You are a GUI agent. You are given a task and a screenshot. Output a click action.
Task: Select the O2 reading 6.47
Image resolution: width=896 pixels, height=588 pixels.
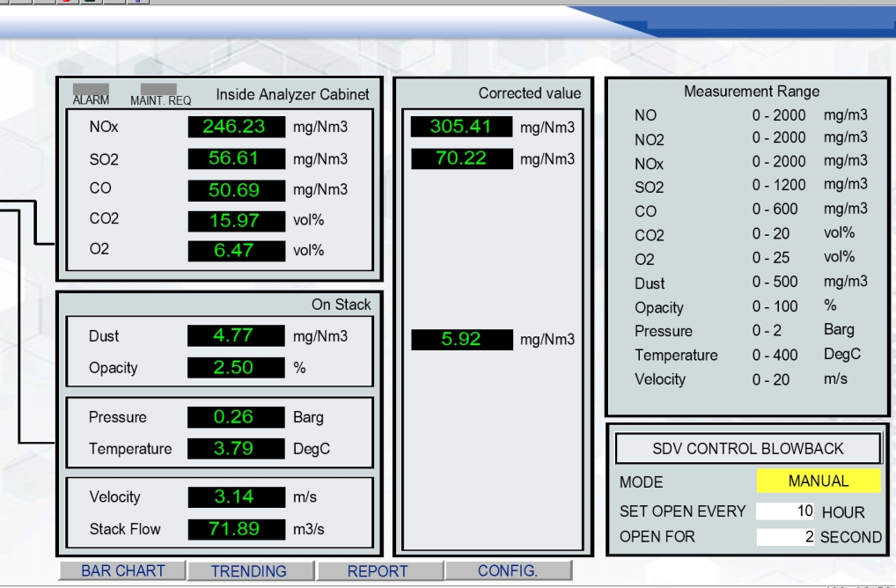click(236, 251)
